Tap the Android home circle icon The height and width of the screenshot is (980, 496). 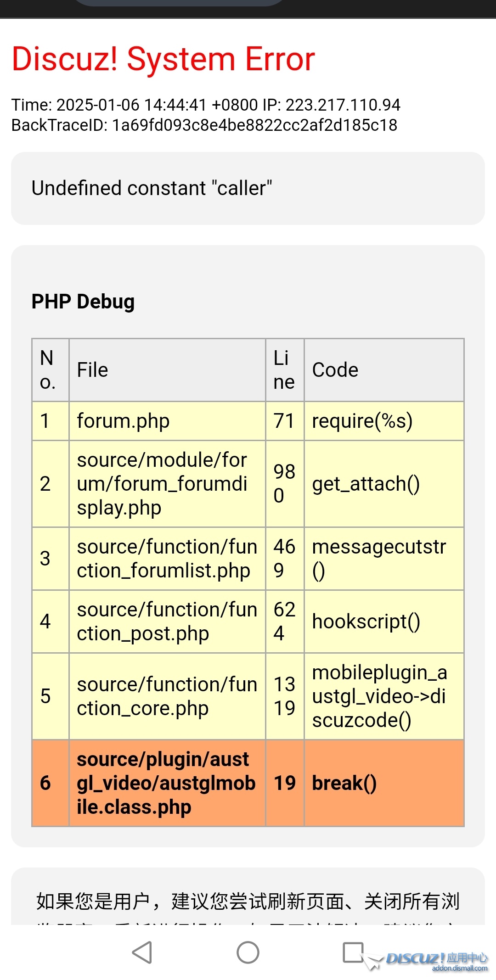pos(248,952)
